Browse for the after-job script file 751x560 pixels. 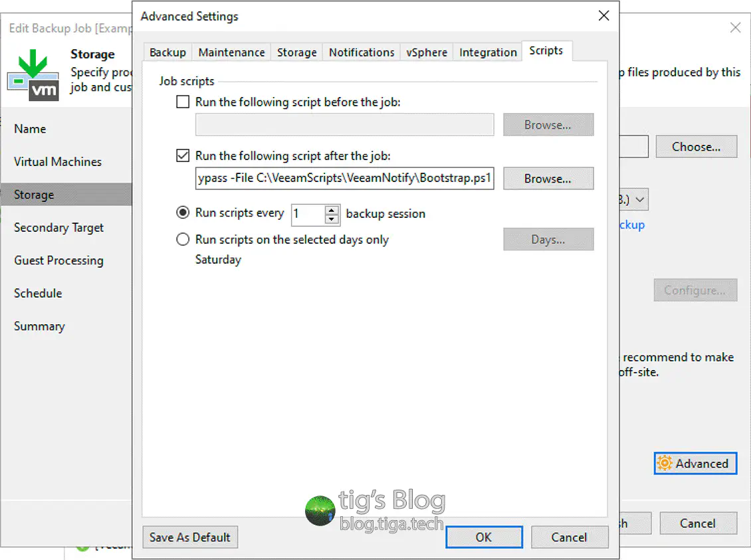[548, 178]
